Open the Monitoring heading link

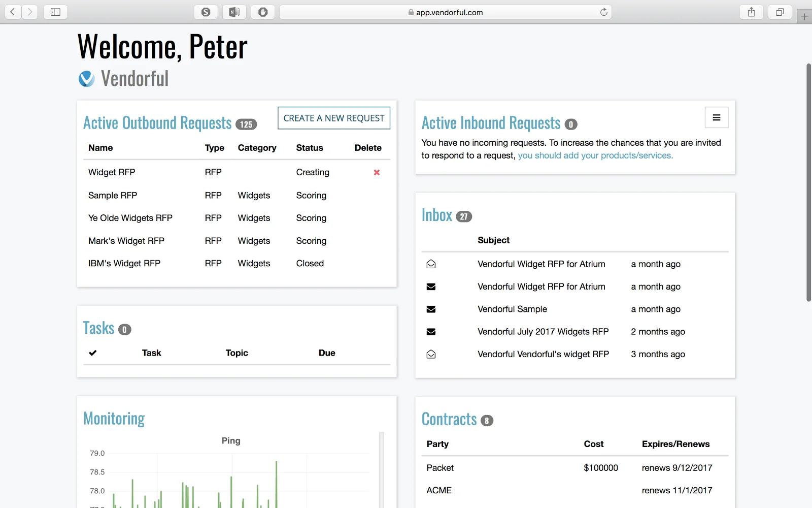click(114, 419)
